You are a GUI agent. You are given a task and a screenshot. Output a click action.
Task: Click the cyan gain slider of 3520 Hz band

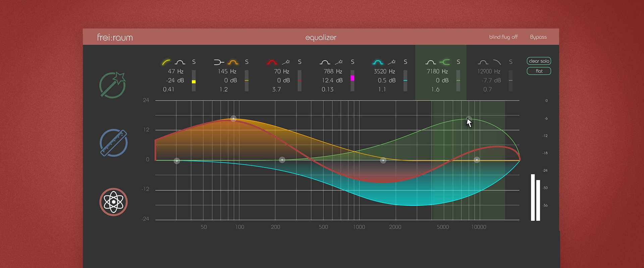click(x=406, y=81)
